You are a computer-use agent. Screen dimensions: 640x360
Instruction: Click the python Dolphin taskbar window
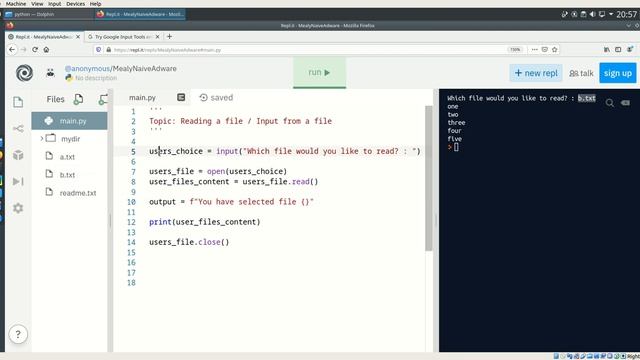pyautogui.click(x=49, y=14)
